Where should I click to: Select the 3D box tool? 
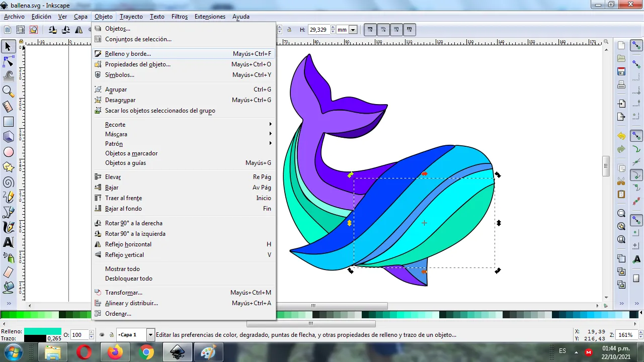tap(8, 136)
